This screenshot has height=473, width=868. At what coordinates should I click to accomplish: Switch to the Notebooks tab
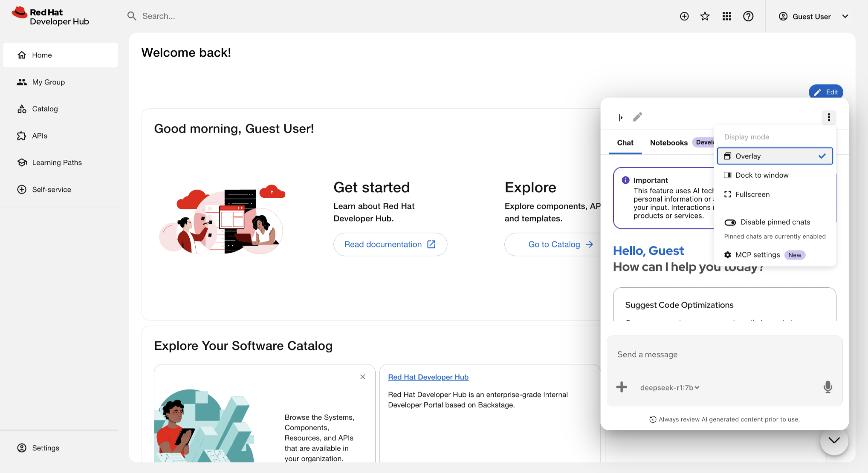tap(668, 143)
